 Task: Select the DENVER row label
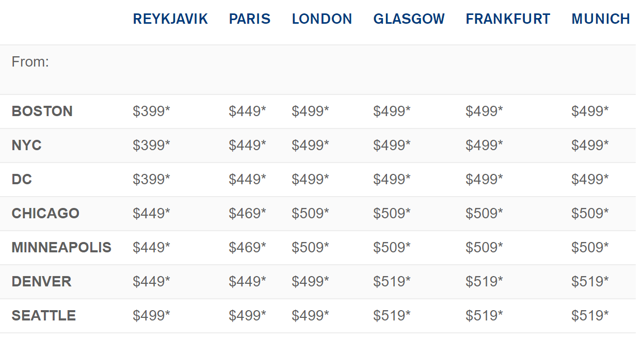point(42,282)
